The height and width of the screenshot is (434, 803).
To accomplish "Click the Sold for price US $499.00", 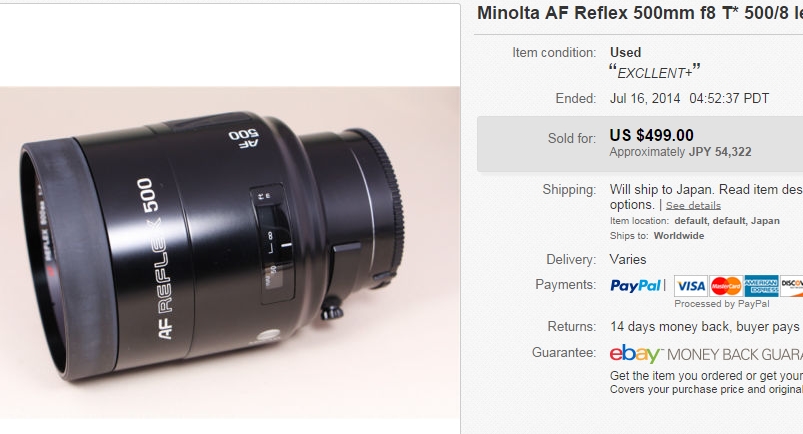I will (x=651, y=135).
